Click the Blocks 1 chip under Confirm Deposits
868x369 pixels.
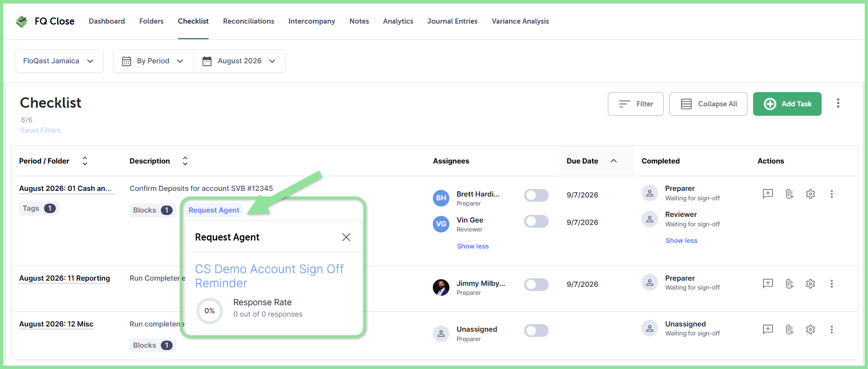click(152, 210)
